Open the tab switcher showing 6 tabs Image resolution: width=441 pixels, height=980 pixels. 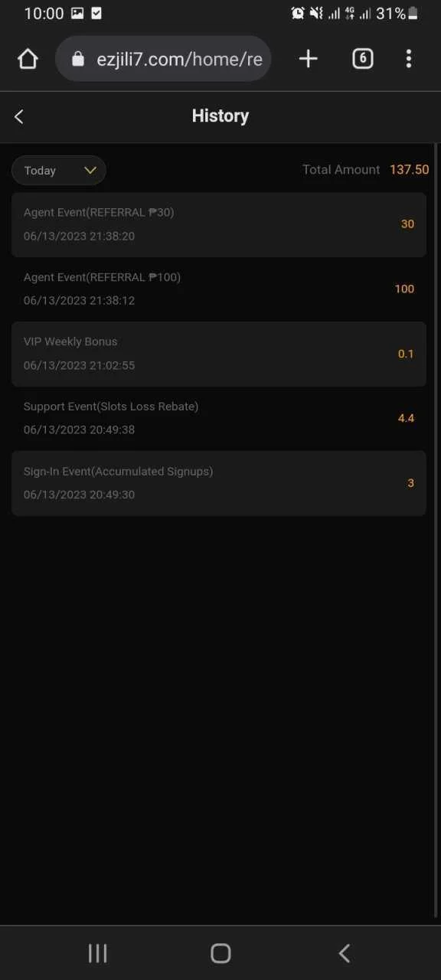tap(363, 59)
